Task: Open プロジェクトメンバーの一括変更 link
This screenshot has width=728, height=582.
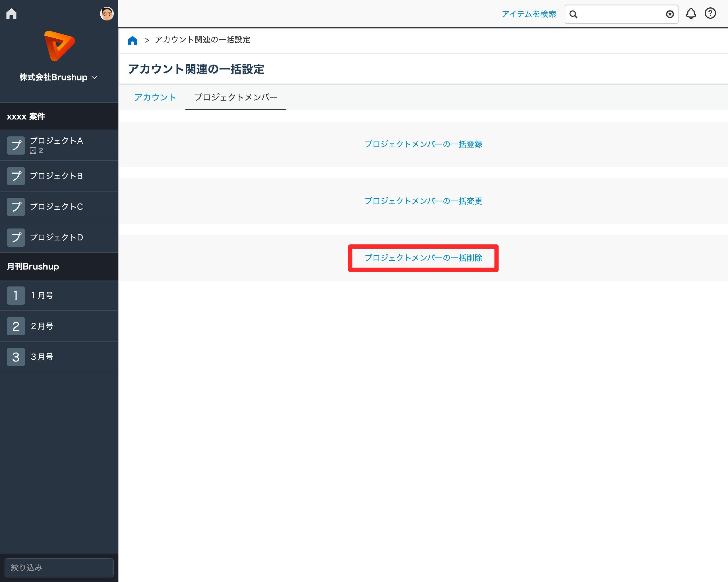Action: (x=423, y=201)
